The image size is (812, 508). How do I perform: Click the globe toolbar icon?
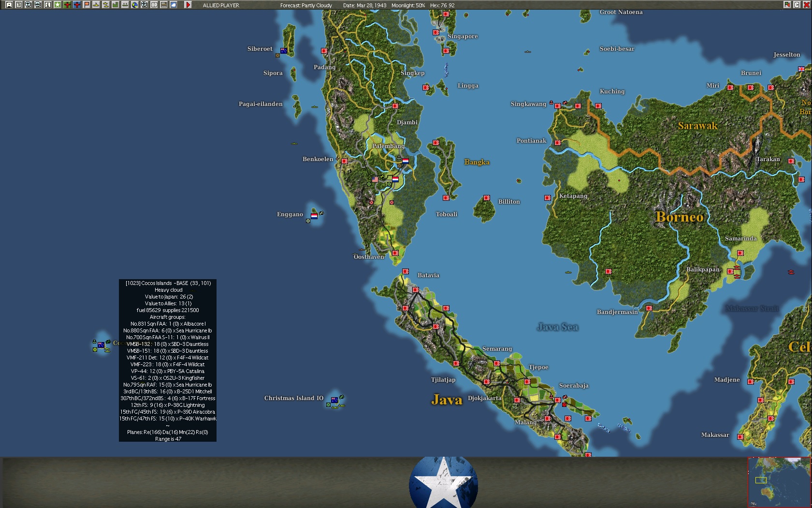click(x=134, y=5)
